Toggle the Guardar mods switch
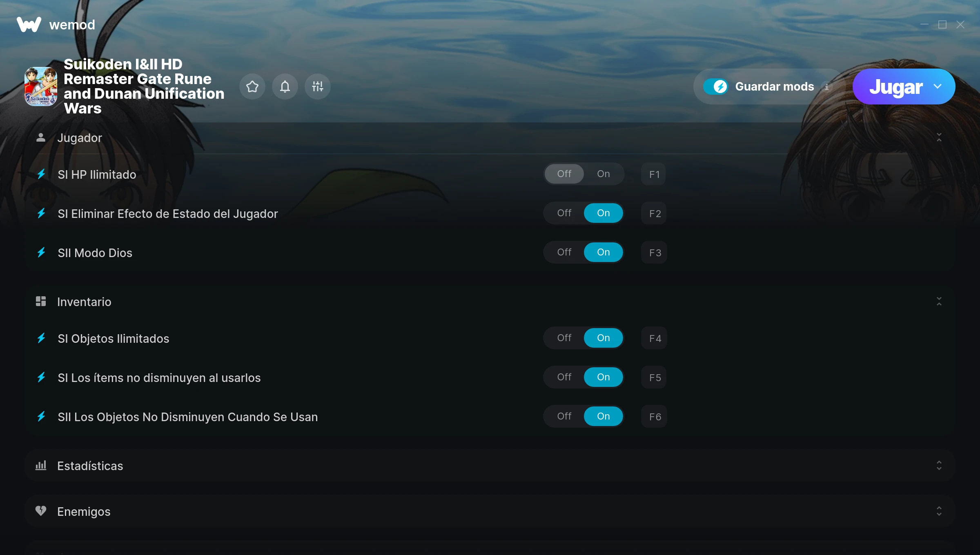Image resolution: width=980 pixels, height=555 pixels. [x=715, y=87]
